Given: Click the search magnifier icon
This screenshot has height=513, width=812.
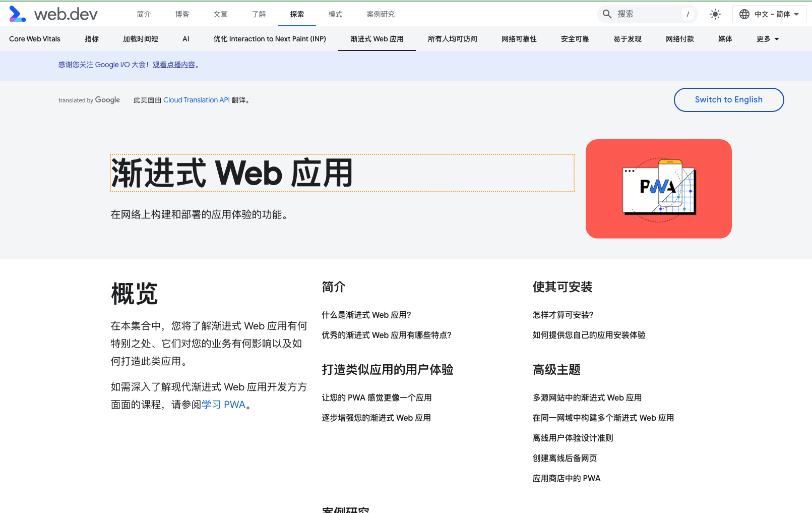Looking at the screenshot, I should point(607,14).
